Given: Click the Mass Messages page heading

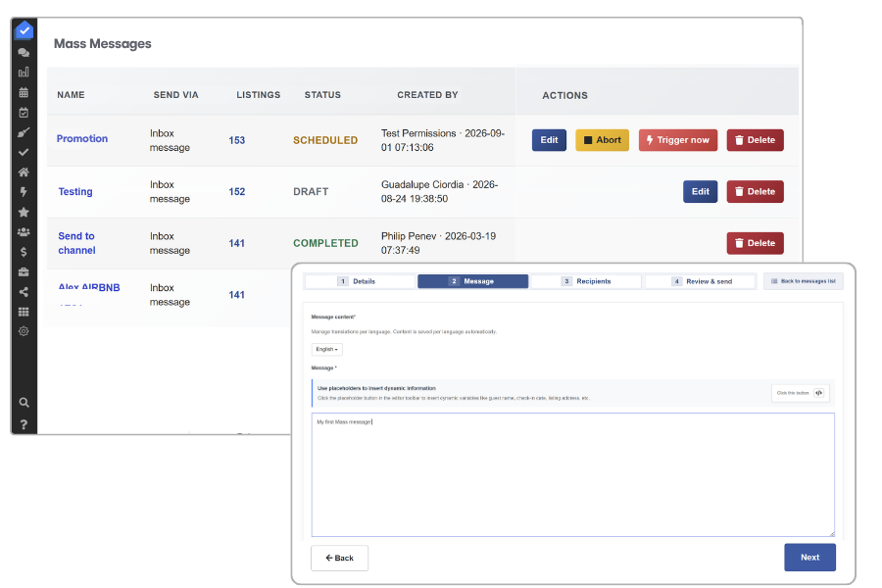Looking at the screenshot, I should (x=102, y=43).
